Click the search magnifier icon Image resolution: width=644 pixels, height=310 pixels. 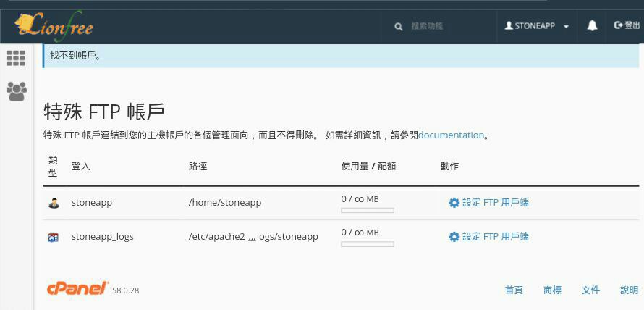point(398,27)
